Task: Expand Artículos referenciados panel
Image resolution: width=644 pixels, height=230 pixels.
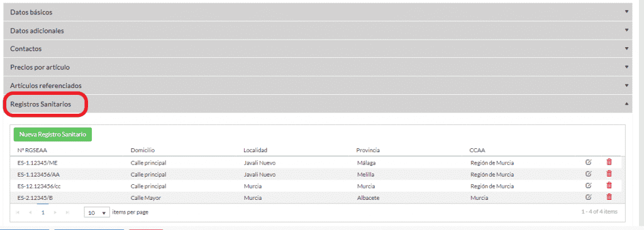Action: coord(318,85)
